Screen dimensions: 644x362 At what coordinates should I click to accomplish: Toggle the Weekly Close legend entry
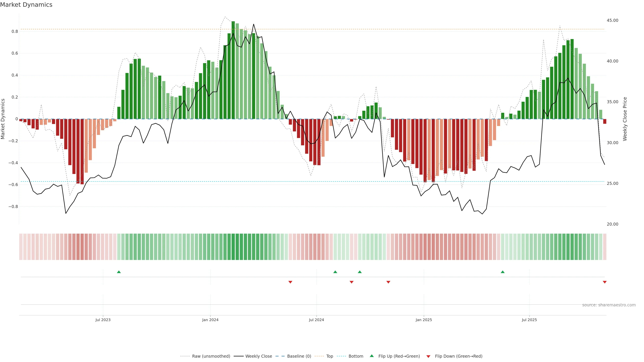pyautogui.click(x=258, y=356)
